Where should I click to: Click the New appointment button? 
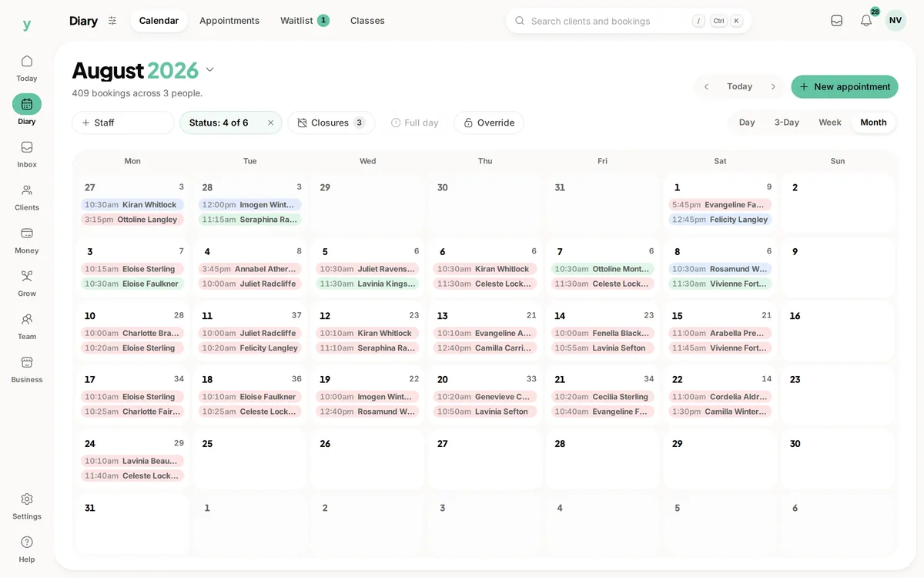click(845, 86)
